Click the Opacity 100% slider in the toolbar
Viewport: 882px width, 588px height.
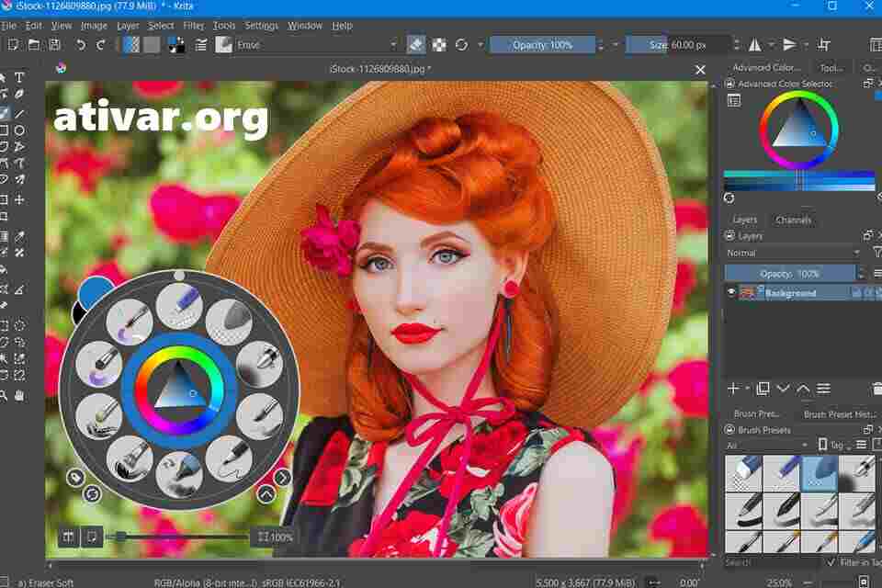pyautogui.click(x=542, y=43)
